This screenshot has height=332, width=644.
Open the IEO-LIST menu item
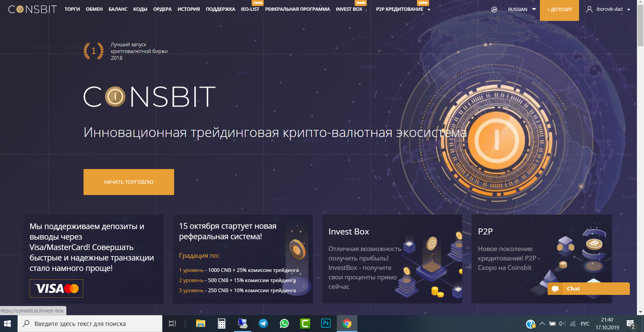[250, 10]
